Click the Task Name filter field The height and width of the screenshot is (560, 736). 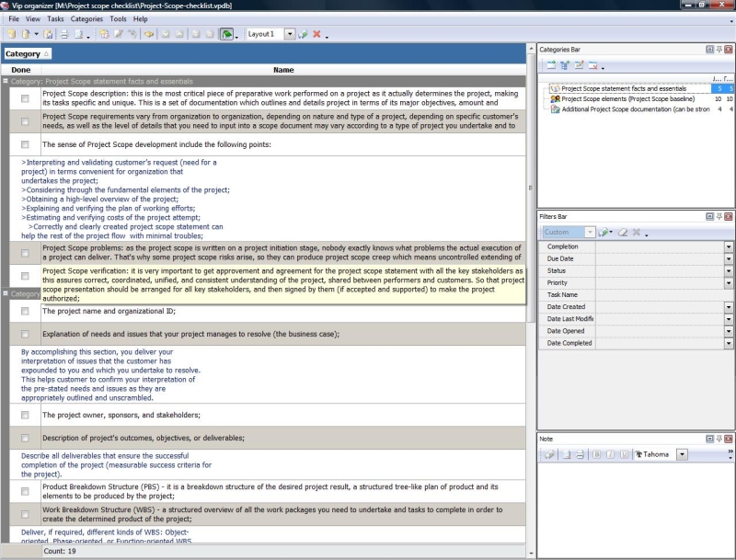(x=660, y=294)
